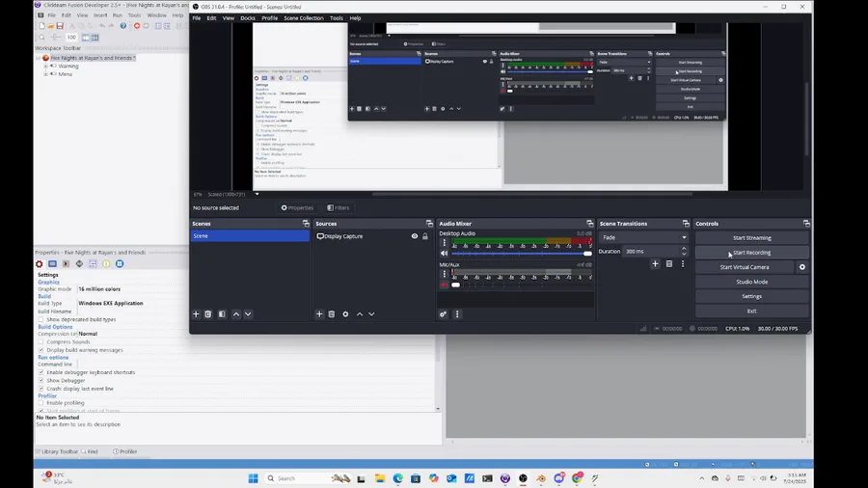Open Desktop Audio options three-dot menu
The height and width of the screenshot is (488, 868).
click(x=444, y=242)
